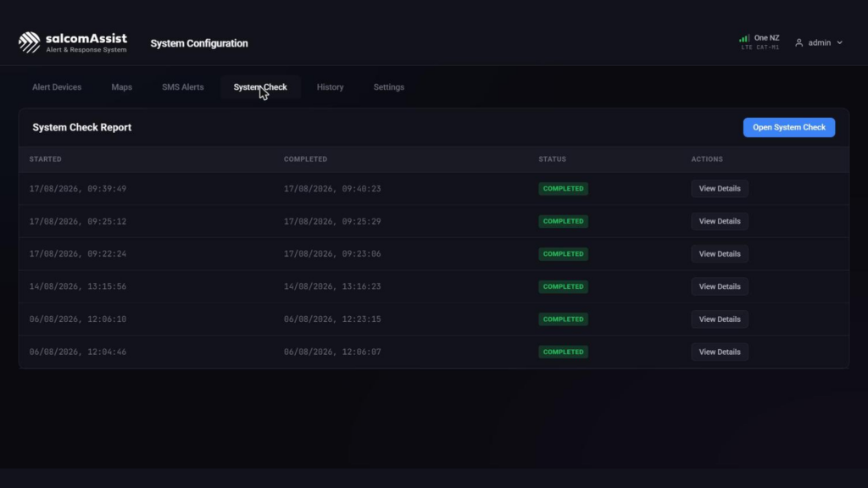Click the Started column header
868x488 pixels.
point(46,159)
